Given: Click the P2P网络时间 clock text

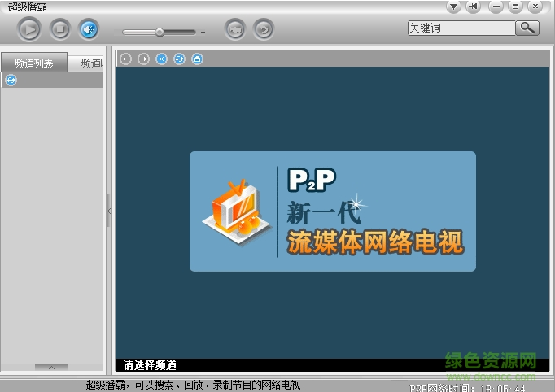Looking at the screenshot, I should (x=467, y=388).
